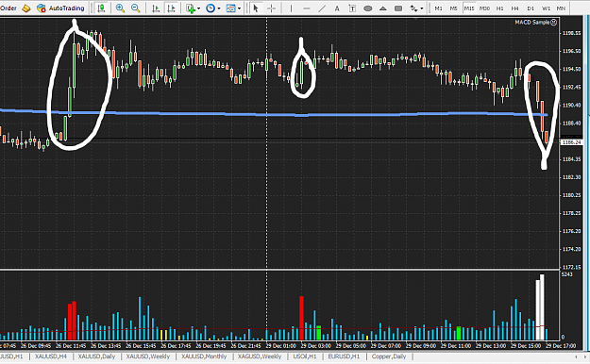Click the templates icon
This screenshot has width=590, height=364.
pyautogui.click(x=230, y=8)
